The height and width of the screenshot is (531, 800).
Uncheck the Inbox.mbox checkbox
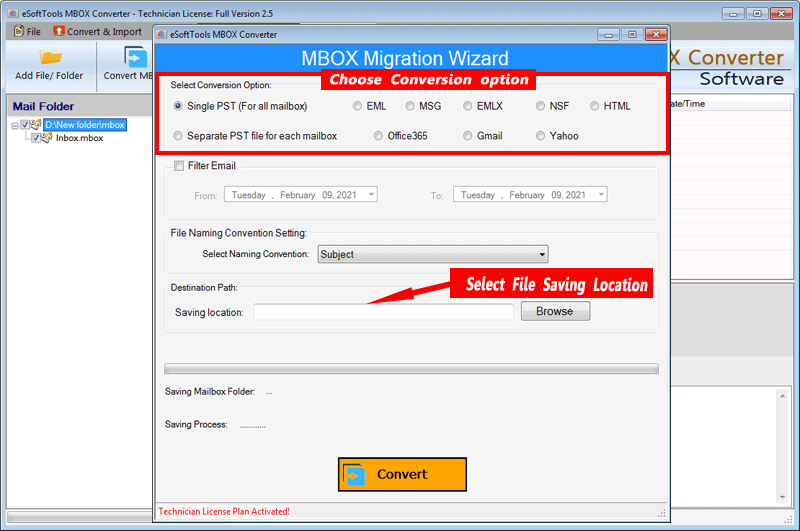point(36,138)
